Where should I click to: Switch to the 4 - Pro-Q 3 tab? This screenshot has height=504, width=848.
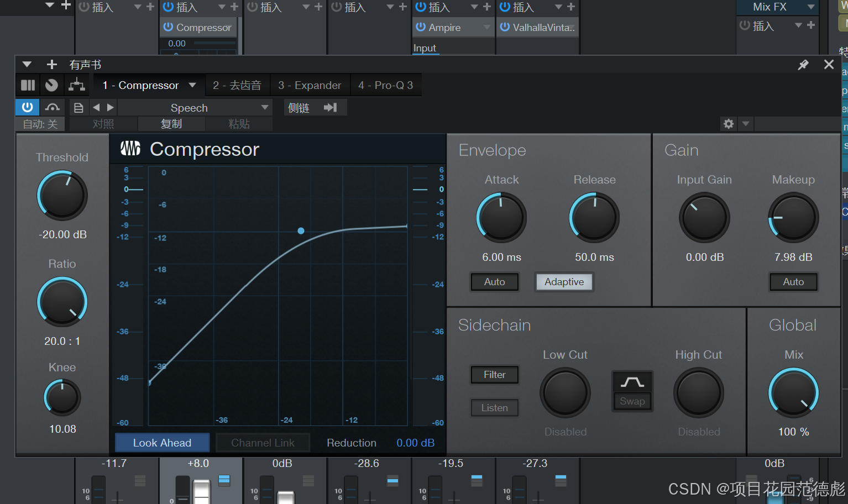pyautogui.click(x=386, y=85)
